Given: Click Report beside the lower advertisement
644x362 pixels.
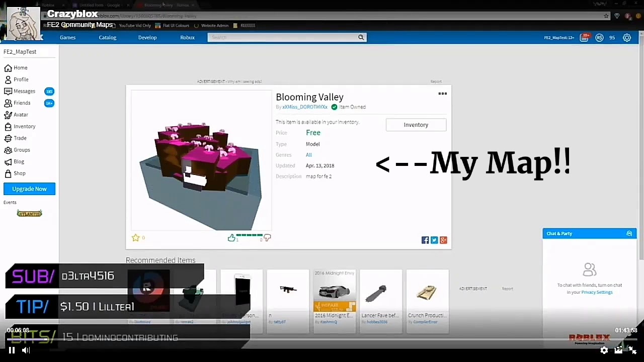Looking at the screenshot, I should click(x=507, y=289).
